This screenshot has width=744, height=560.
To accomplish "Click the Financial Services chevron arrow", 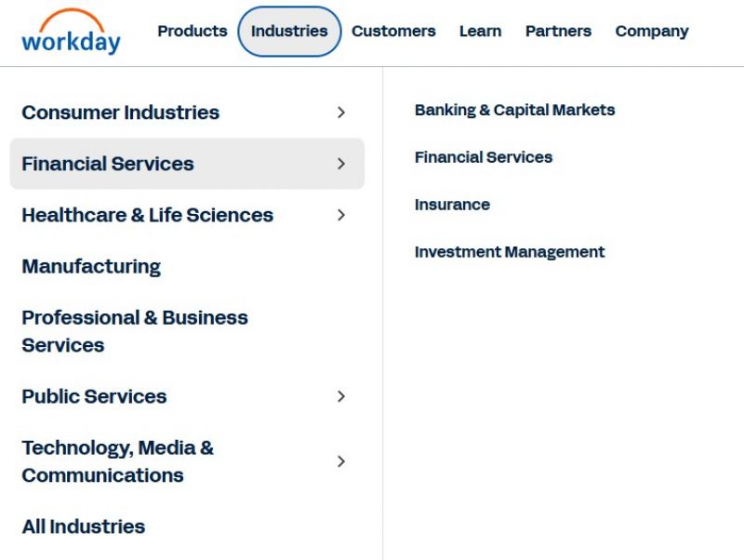I will [340, 164].
